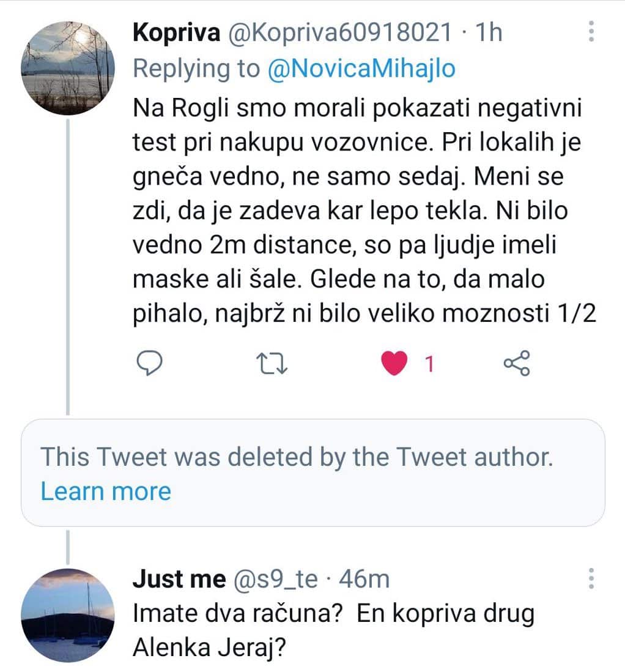Open Kopriva tweet's three-dot menu
Viewport: 625px width, 672px height.
[591, 31]
